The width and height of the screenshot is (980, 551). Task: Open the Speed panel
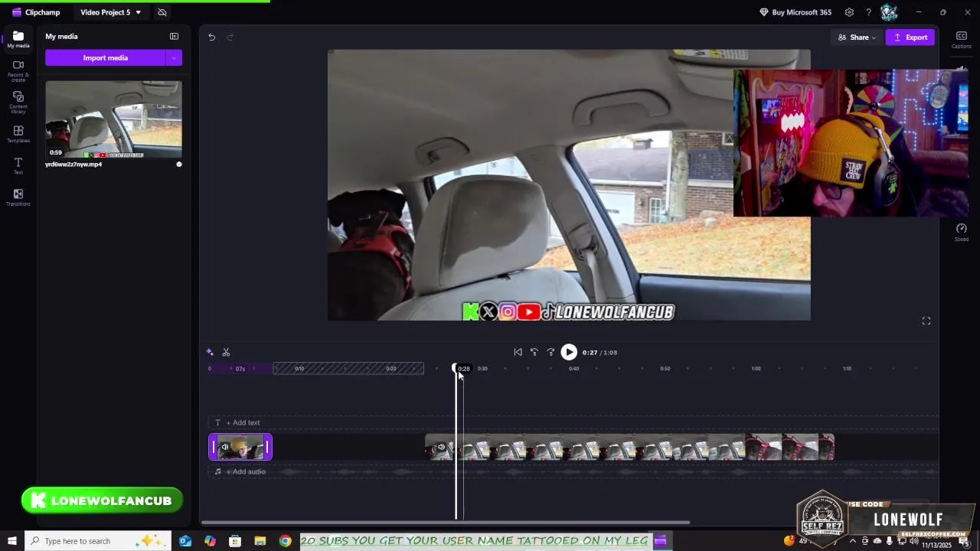coord(961,232)
